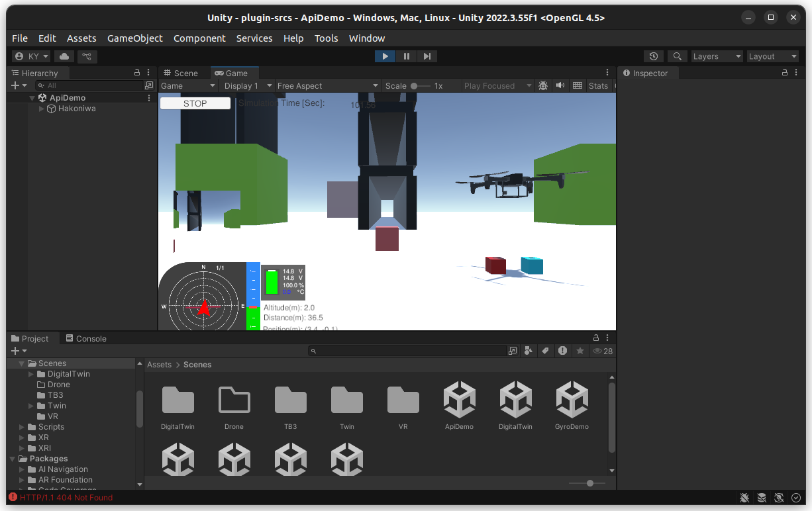Expand the Hakoniwa object in Hierarchy
Image resolution: width=812 pixels, height=511 pixels.
(42, 109)
